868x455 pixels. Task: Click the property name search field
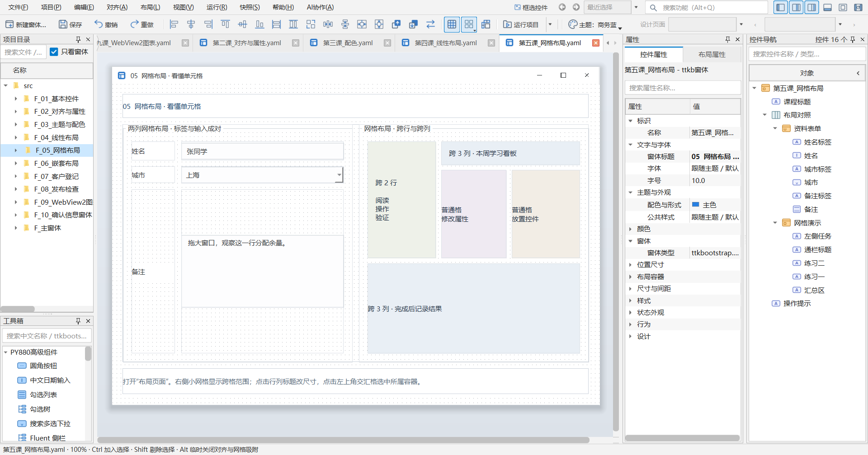click(683, 88)
